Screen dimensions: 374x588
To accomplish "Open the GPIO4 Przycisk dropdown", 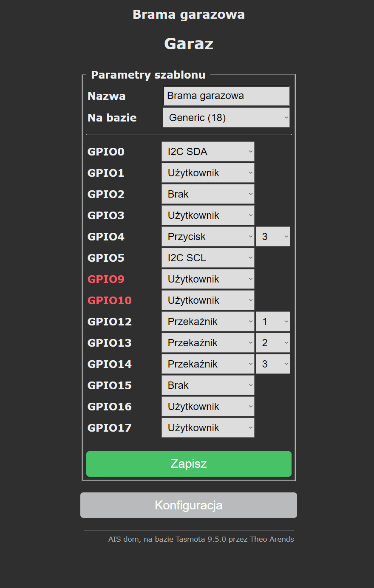I will [208, 237].
